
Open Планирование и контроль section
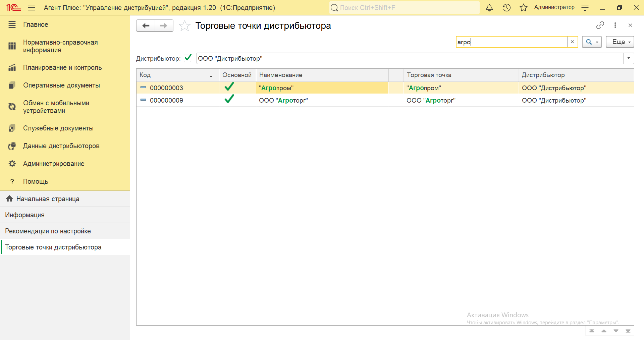click(65, 67)
